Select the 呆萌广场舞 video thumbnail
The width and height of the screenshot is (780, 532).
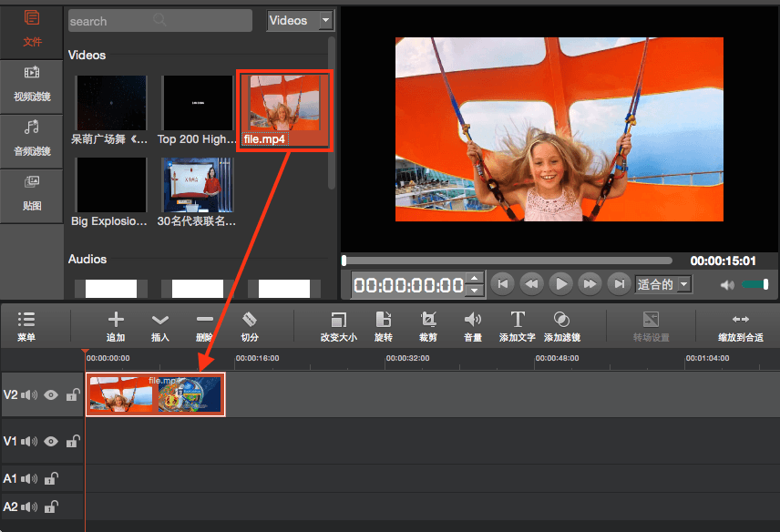pyautogui.click(x=111, y=103)
